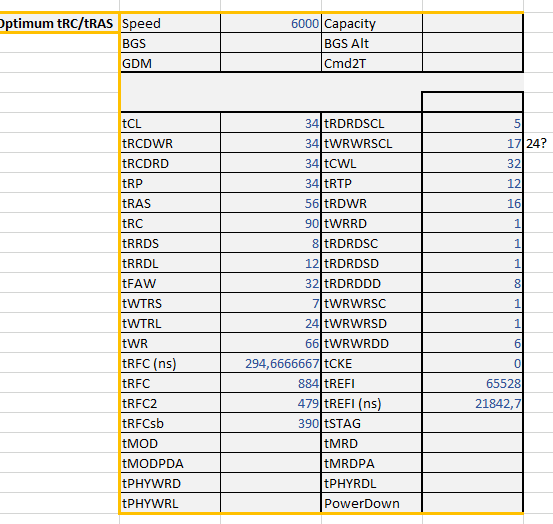Click the empty tPHYWRL value cell

tap(271, 503)
